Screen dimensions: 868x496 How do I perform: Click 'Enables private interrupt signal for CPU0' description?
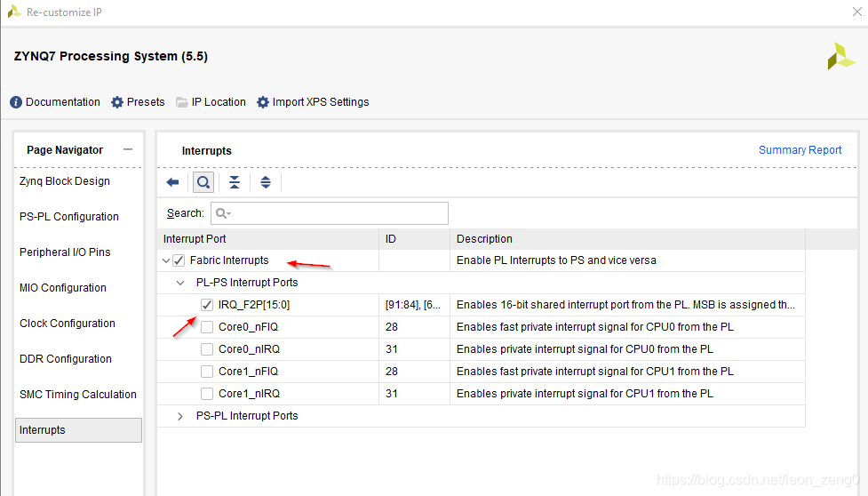pyautogui.click(x=585, y=349)
